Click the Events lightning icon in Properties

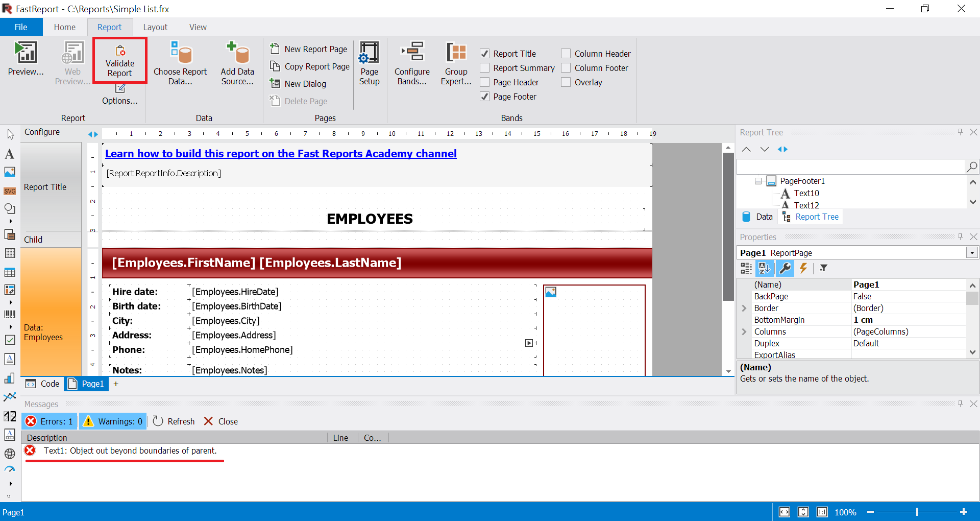coord(803,268)
